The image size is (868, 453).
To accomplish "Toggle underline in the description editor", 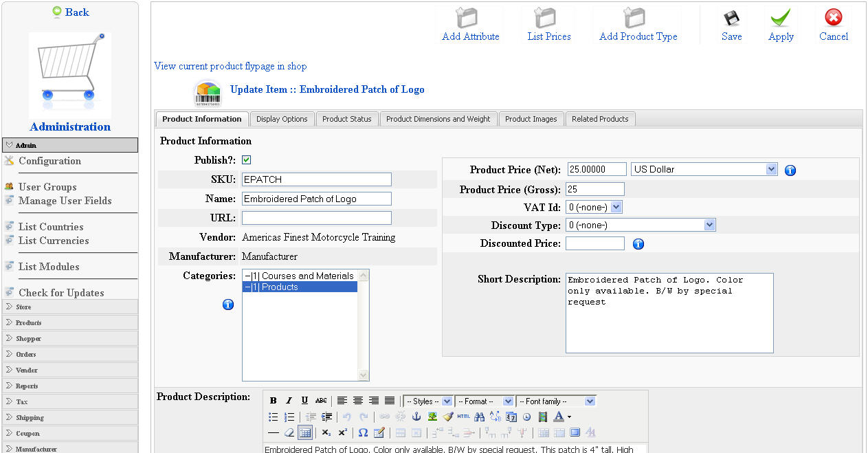I will pyautogui.click(x=304, y=401).
